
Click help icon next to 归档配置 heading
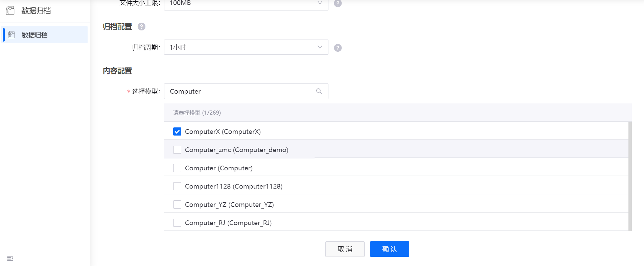click(141, 27)
